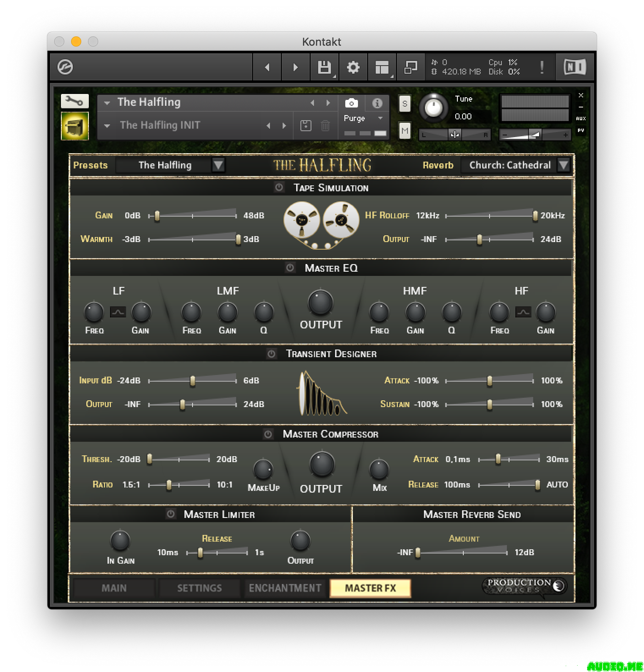The image size is (644, 672).
Task: Click the camera snapshot icon
Action: pyautogui.click(x=351, y=103)
